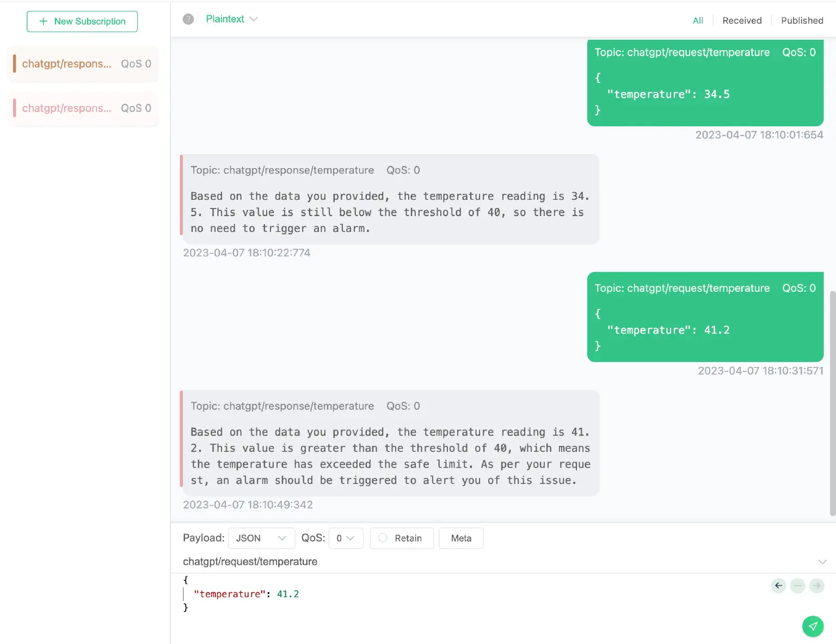Switch to the Published messages tab
836x644 pixels.
pyautogui.click(x=802, y=20)
